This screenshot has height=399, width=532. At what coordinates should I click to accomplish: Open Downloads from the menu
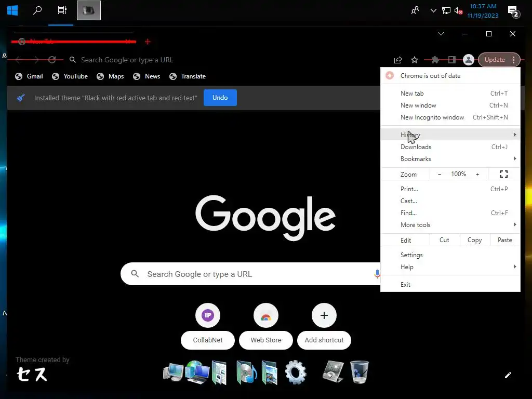click(450, 147)
